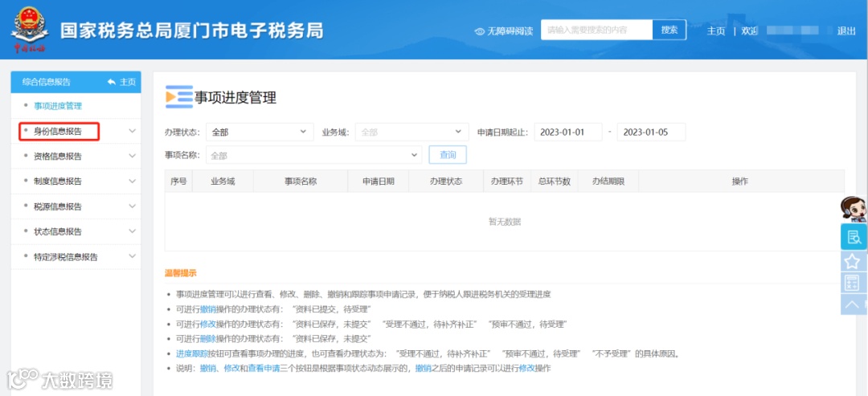The width and height of the screenshot is (868, 396).
Task: Open the 税源信息报告 menu item
Action: click(58, 207)
